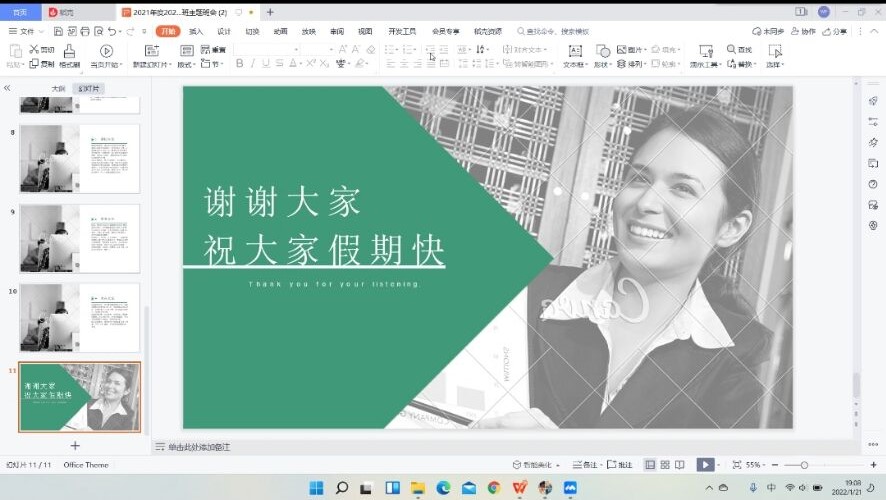Select slide 9 thumbnail in slide panel
The width and height of the screenshot is (886, 500).
(x=80, y=238)
